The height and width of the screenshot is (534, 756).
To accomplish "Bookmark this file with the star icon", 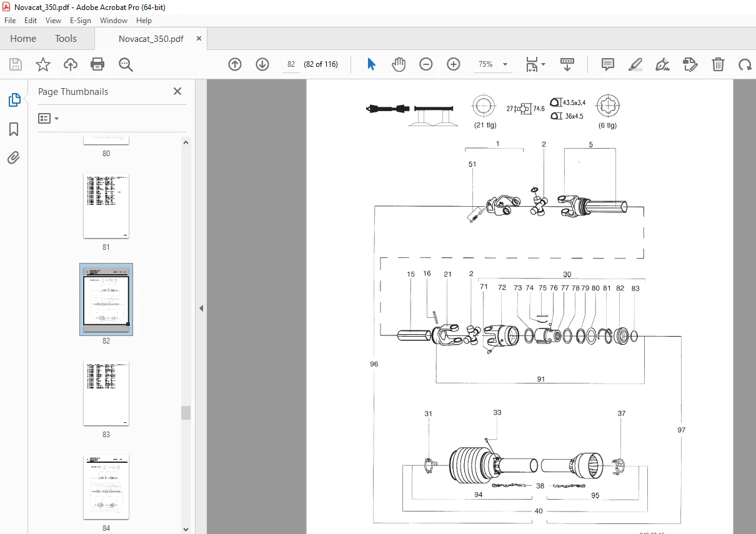I will (x=42, y=64).
